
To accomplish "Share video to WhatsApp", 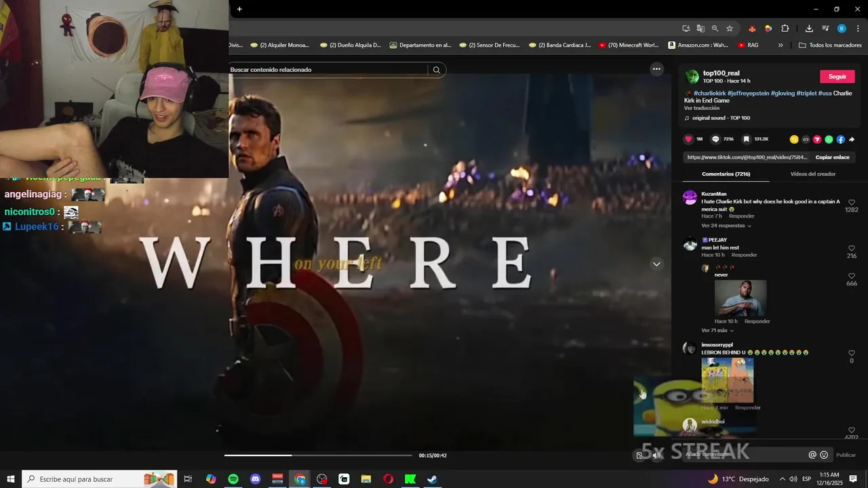I will click(829, 140).
